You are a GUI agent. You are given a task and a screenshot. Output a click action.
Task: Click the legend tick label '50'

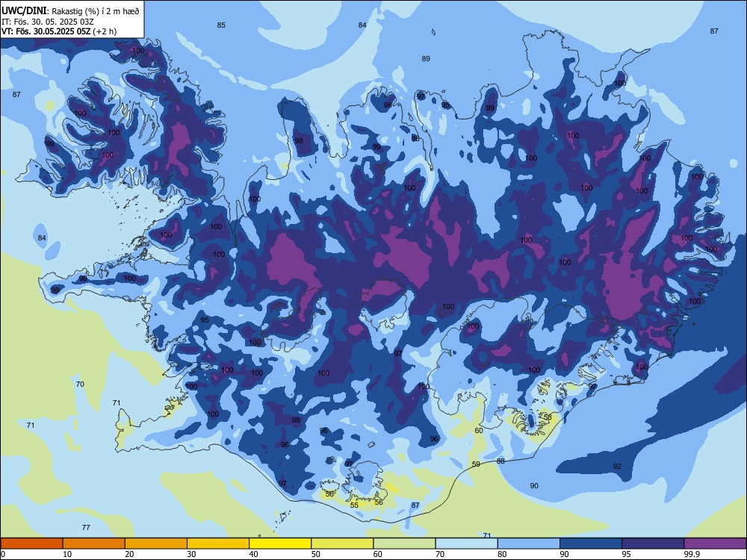(315, 554)
